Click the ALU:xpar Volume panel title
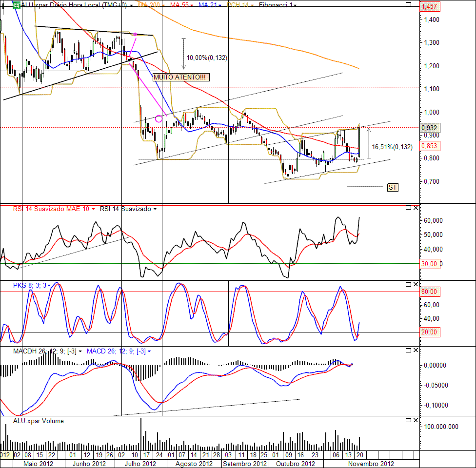 point(38,421)
